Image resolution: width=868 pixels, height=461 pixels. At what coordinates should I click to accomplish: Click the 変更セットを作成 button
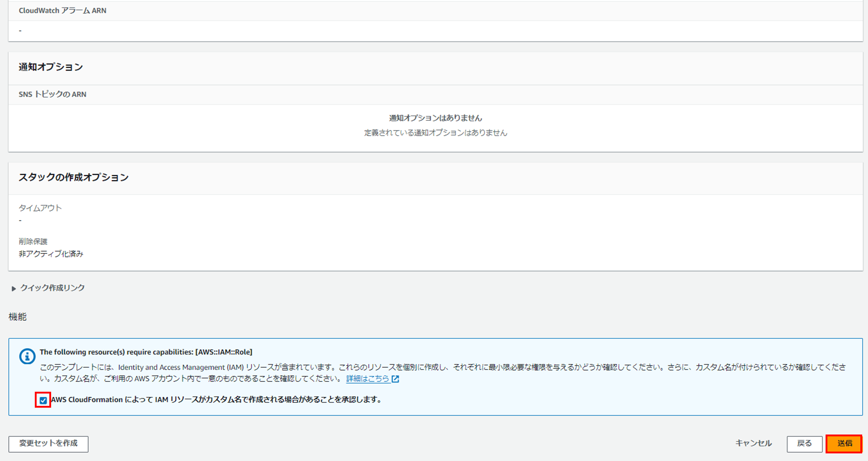[48, 444]
